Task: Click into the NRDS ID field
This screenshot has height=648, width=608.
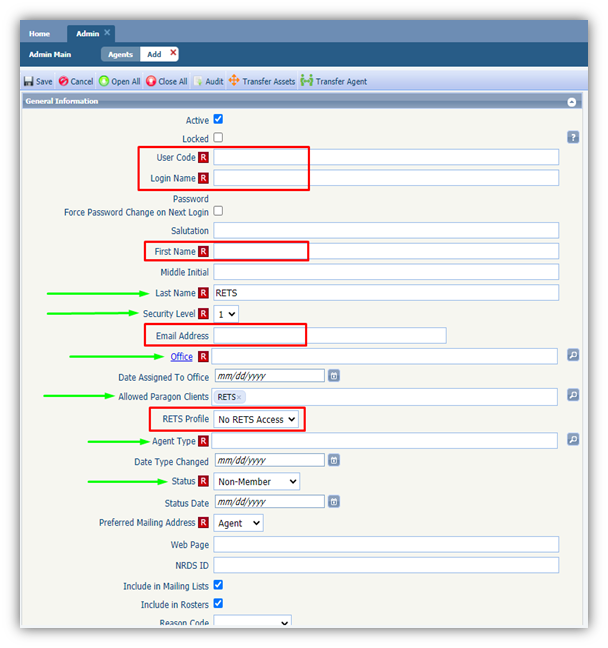Action: point(386,565)
